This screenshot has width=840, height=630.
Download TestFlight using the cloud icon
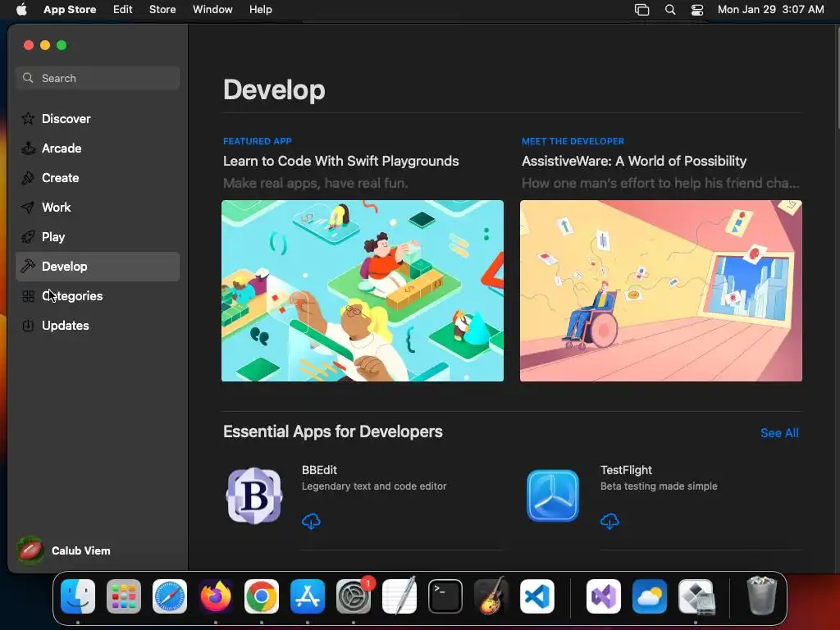(609, 521)
